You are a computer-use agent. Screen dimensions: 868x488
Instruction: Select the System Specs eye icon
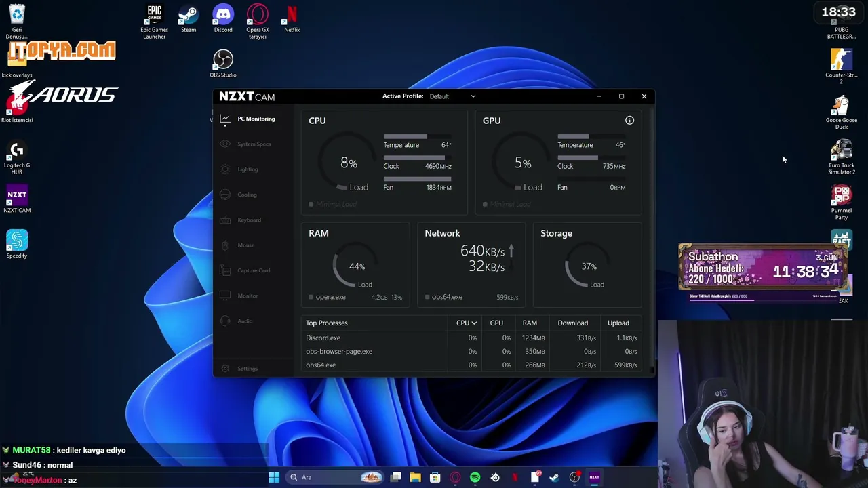coord(225,144)
